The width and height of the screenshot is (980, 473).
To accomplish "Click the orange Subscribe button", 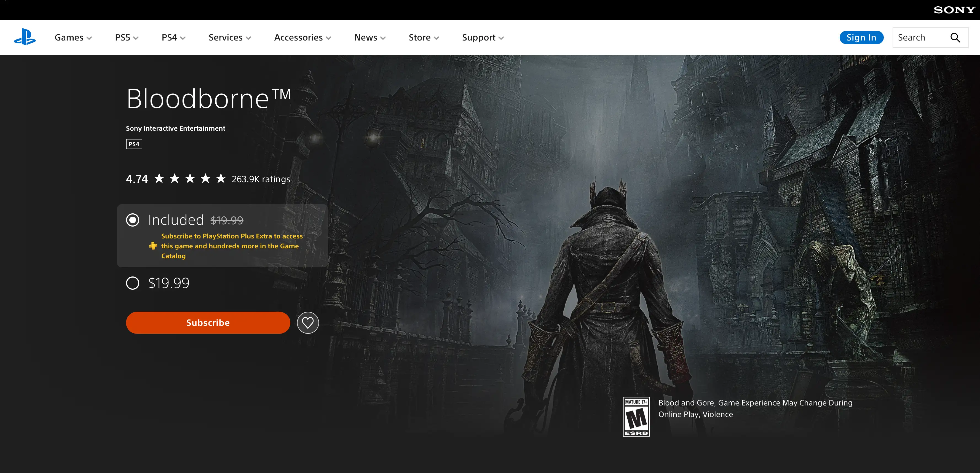I will click(x=208, y=323).
